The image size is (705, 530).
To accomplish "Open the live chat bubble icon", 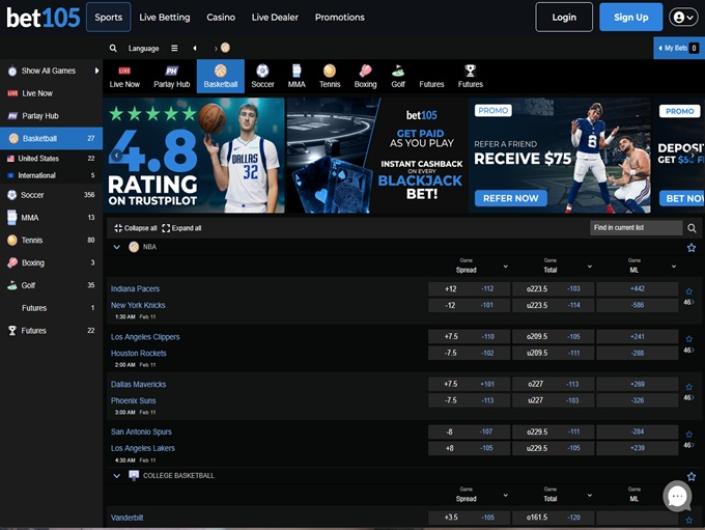I will click(x=677, y=495).
